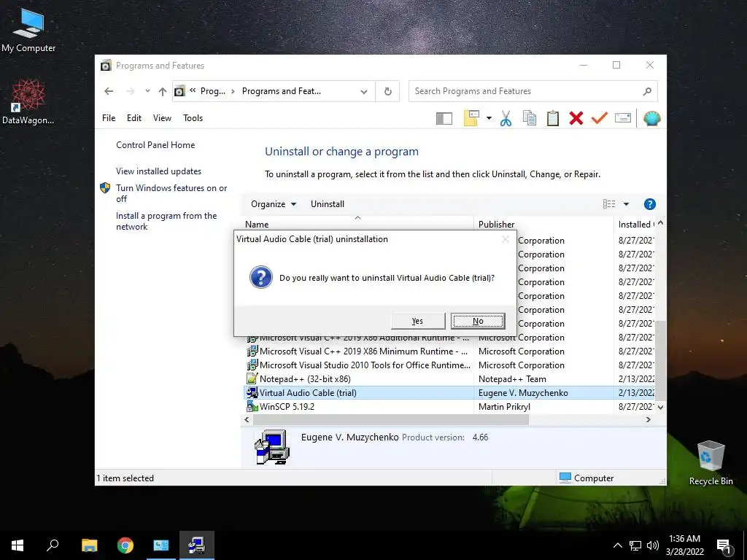Expand the address bar history dropdown
The image size is (747, 560).
[x=364, y=91]
